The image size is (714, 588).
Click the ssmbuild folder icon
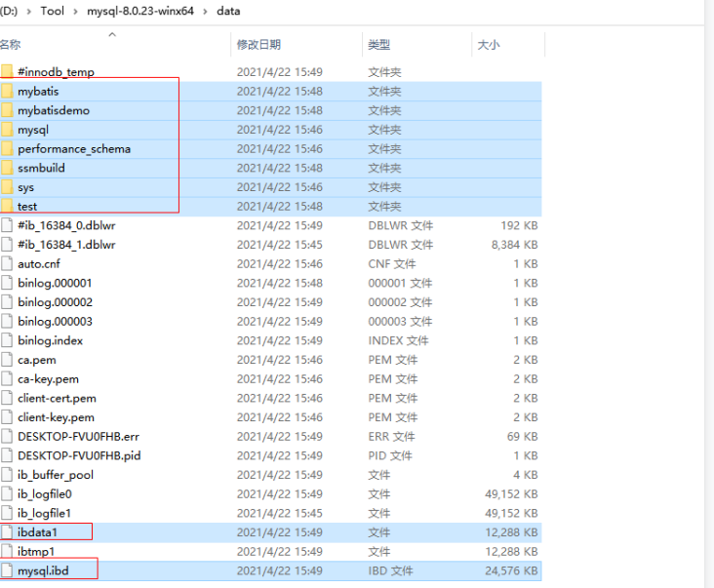(x=7, y=168)
